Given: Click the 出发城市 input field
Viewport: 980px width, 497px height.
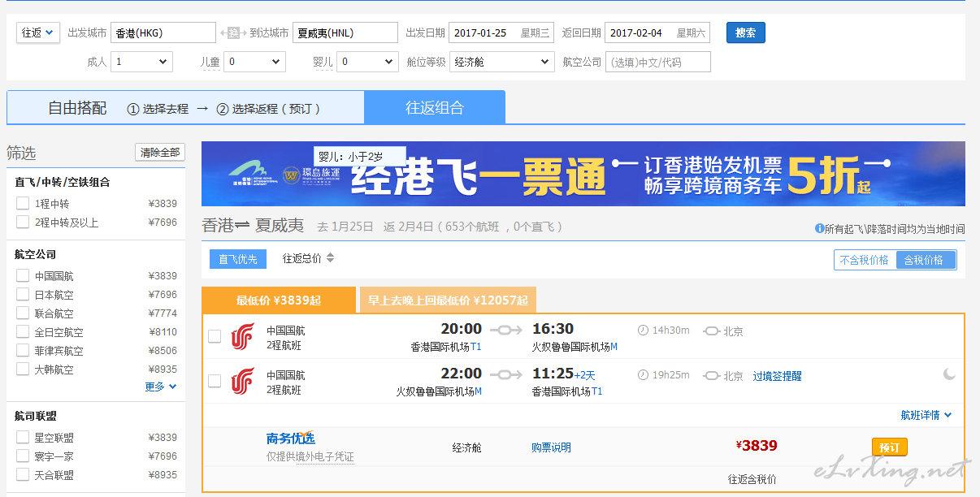Looking at the screenshot, I should pos(163,32).
